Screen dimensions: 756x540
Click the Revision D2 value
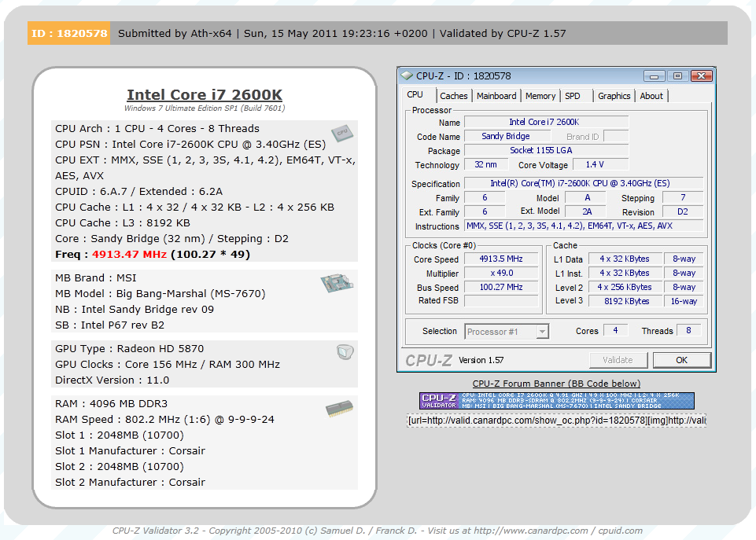pos(683,212)
